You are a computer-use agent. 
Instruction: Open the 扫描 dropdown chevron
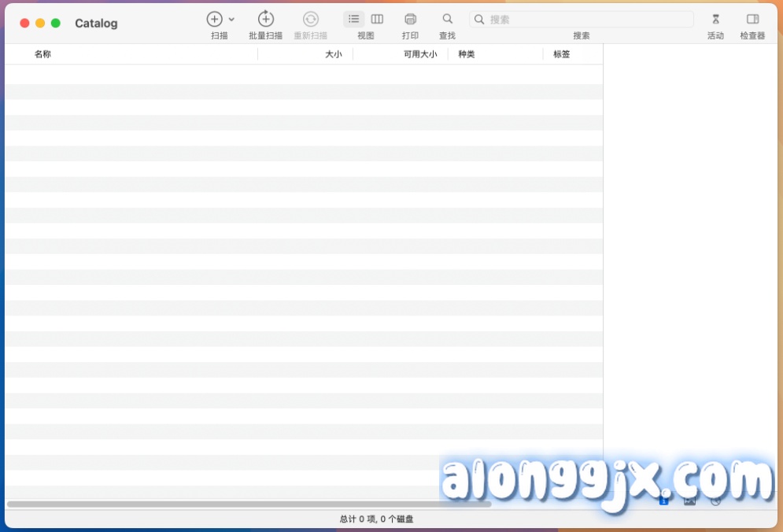[x=231, y=19]
